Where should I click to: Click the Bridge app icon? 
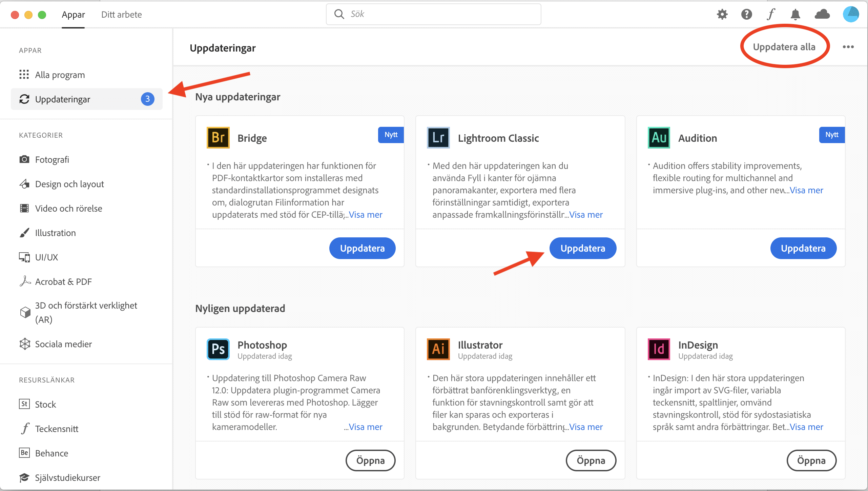coord(218,138)
